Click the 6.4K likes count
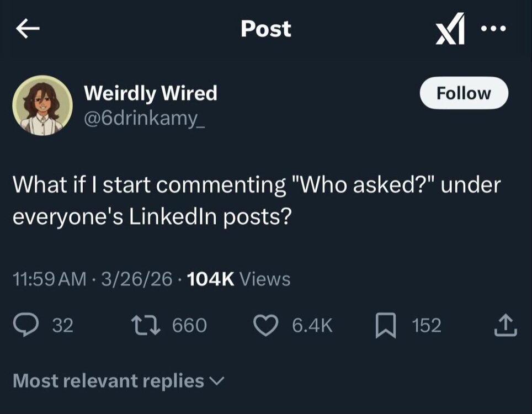The width and height of the screenshot is (532, 414). click(x=311, y=326)
